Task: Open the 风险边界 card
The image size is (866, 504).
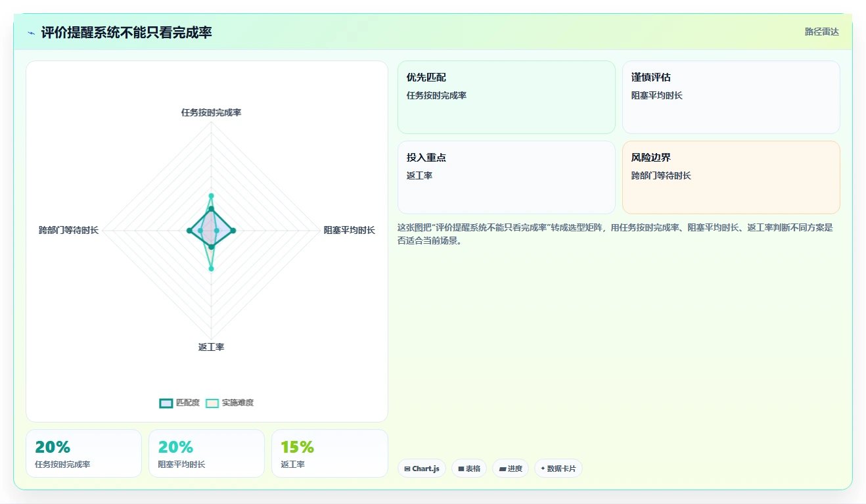Action: point(731,177)
